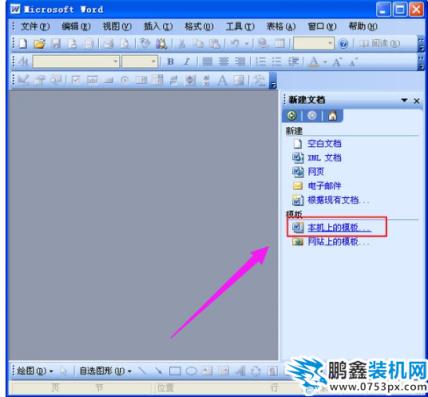The height and width of the screenshot is (397, 428).
Task: Open the 新建文档 task pane dropdown arrow
Action: [x=404, y=100]
